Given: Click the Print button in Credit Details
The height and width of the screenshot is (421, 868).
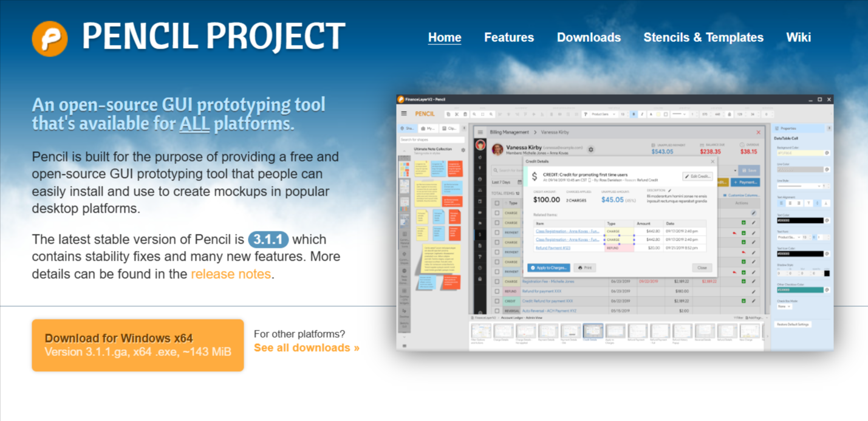Looking at the screenshot, I should (x=585, y=268).
